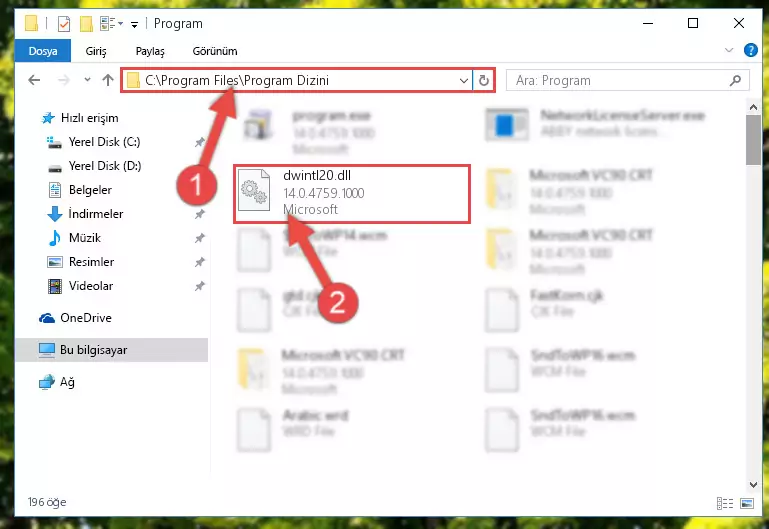Viewport: 769px width, 529px height.
Task: Click the title bar folder icon
Action: coord(31,24)
